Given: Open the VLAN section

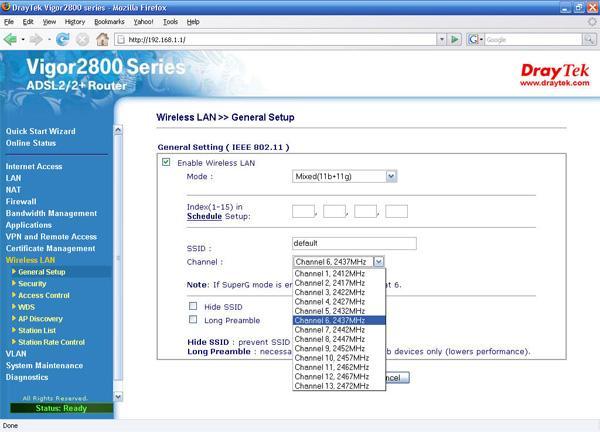Looking at the screenshot, I should coord(16,354).
